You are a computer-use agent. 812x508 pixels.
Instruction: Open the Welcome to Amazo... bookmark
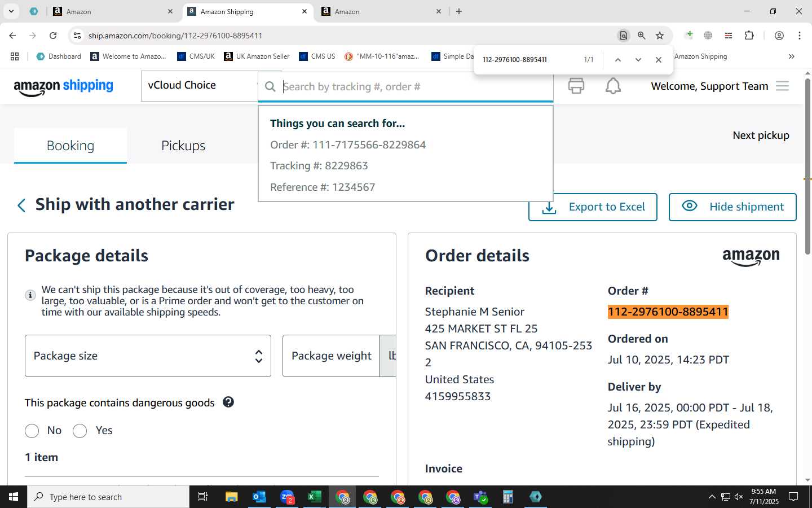coord(128,56)
